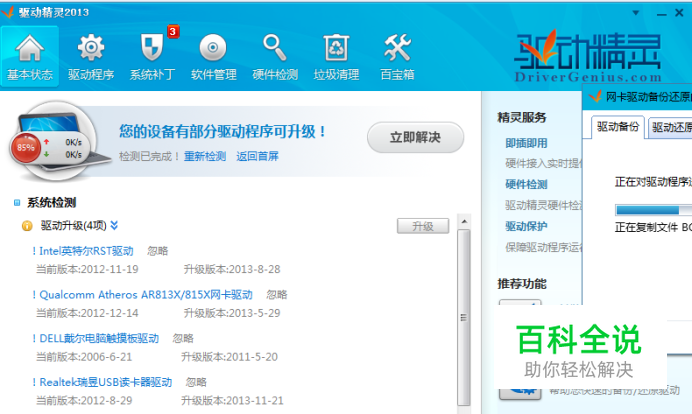Collapse the 驱动升级(4项) double chevron
692x414 pixels.
(x=114, y=226)
